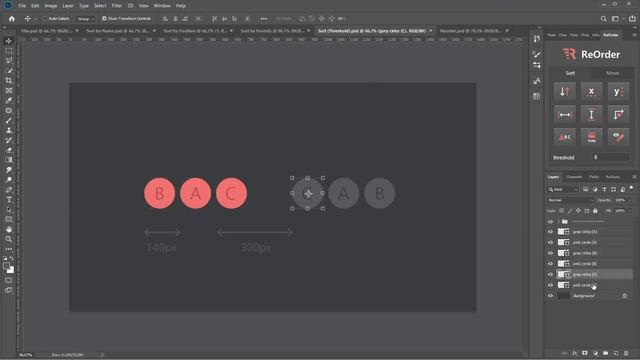
Task: Select the Pen tool
Action: pyautogui.click(x=9, y=190)
